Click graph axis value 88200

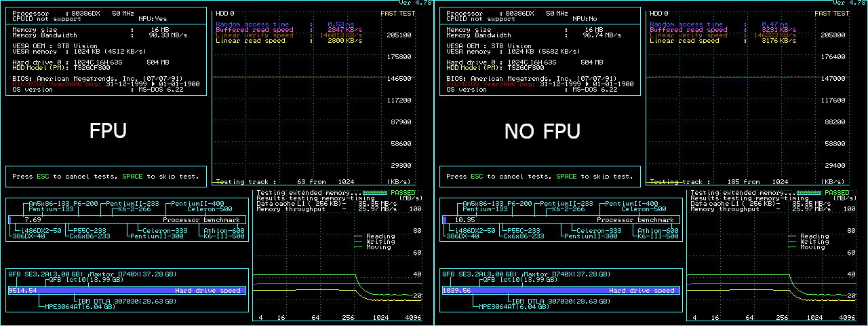tap(833, 122)
